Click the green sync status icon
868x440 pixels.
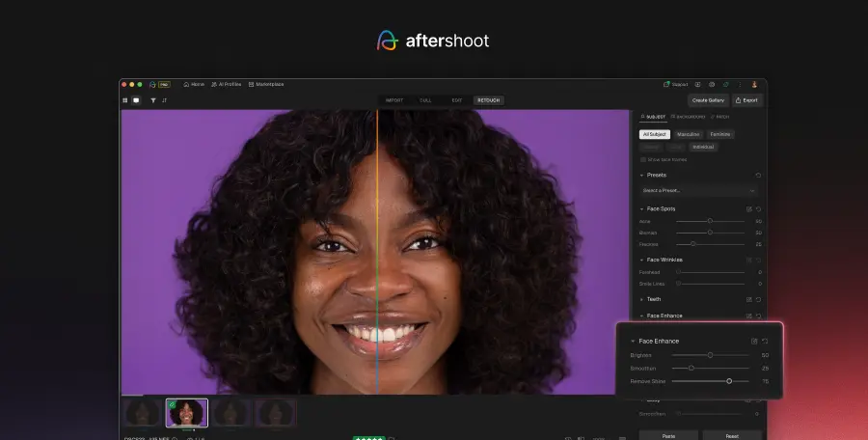(x=725, y=84)
